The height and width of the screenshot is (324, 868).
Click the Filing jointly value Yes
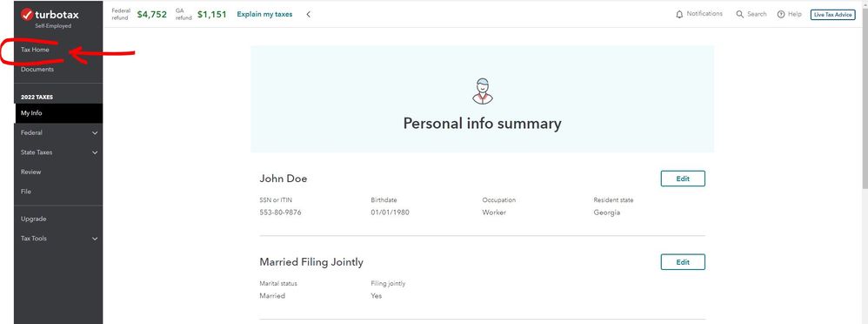point(377,296)
